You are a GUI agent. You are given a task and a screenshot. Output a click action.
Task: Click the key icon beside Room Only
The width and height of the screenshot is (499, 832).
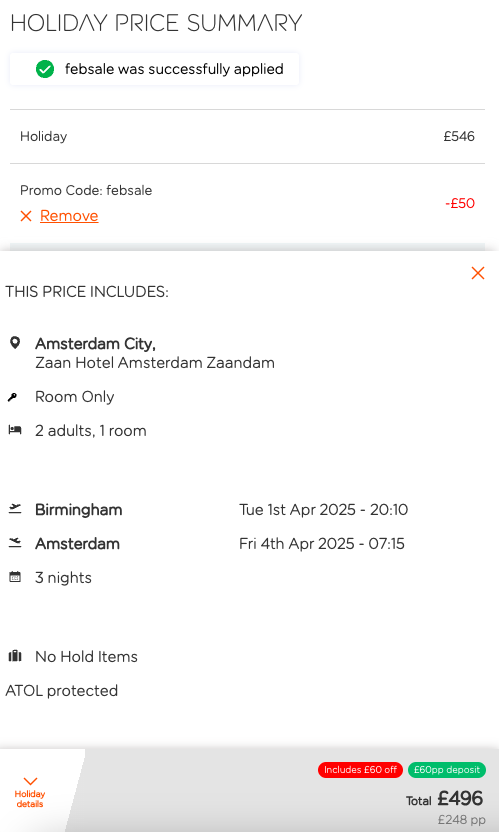click(x=13, y=397)
